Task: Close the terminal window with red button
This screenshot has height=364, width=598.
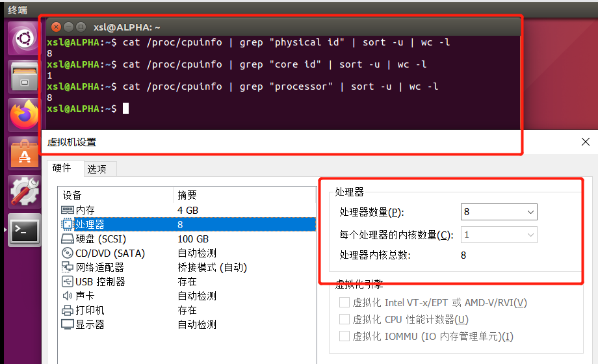Action: click(56, 27)
